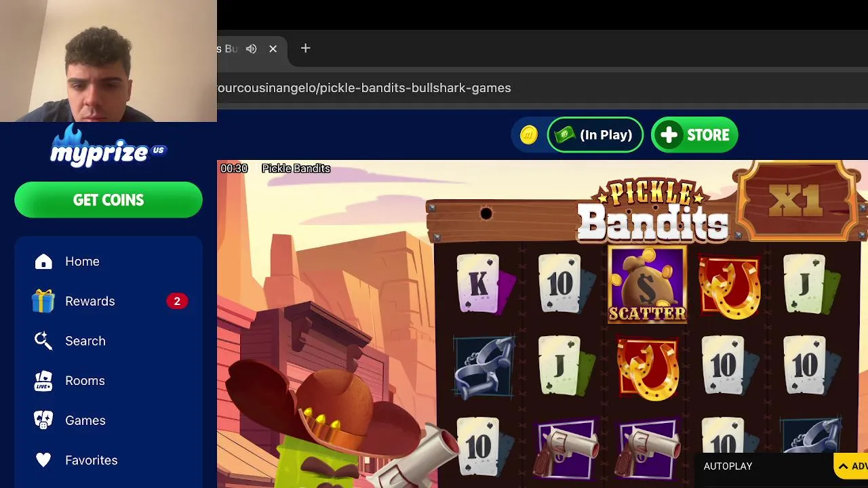Open the Rooms live icon
Image resolution: width=868 pixels, height=488 pixels.
pyautogui.click(x=43, y=381)
